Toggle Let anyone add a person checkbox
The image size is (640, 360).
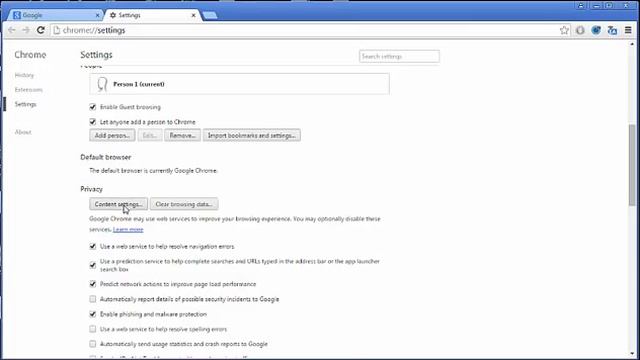coord(93,122)
